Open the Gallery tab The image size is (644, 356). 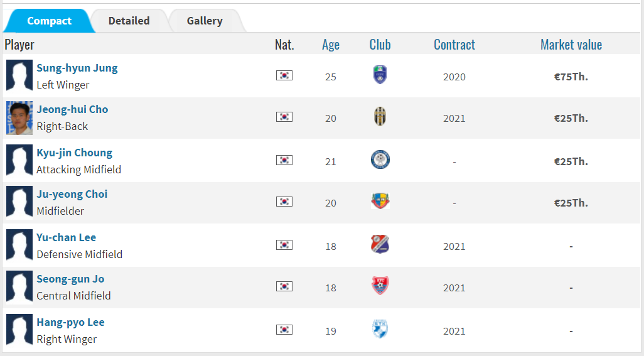point(205,21)
